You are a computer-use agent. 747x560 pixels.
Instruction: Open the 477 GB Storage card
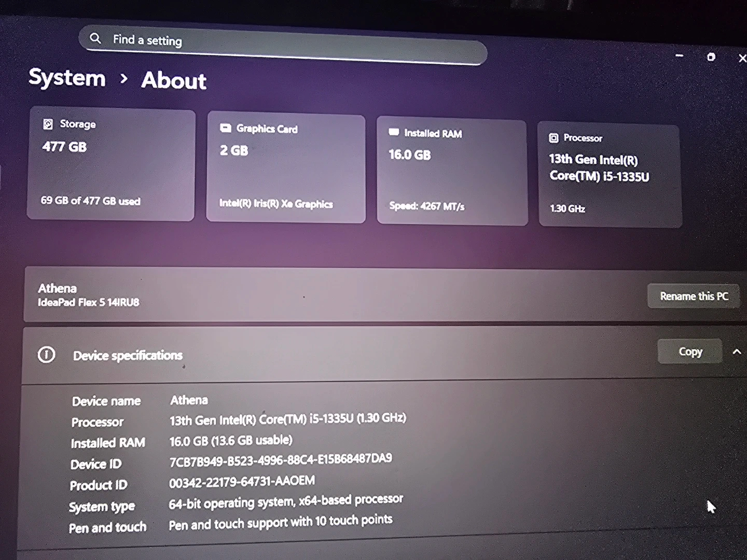(x=111, y=164)
